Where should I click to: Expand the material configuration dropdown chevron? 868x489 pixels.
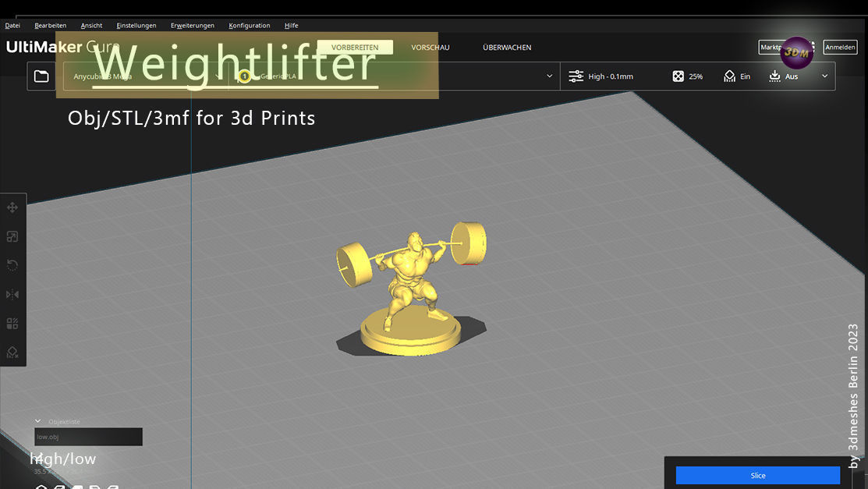549,76
